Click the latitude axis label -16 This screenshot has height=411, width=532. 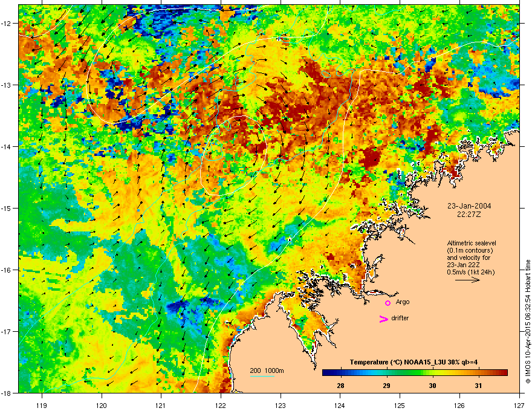click(6, 270)
